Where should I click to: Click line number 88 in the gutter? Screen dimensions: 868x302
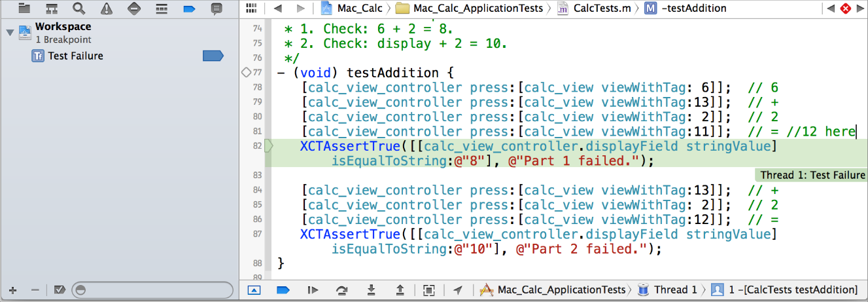pyautogui.click(x=256, y=263)
